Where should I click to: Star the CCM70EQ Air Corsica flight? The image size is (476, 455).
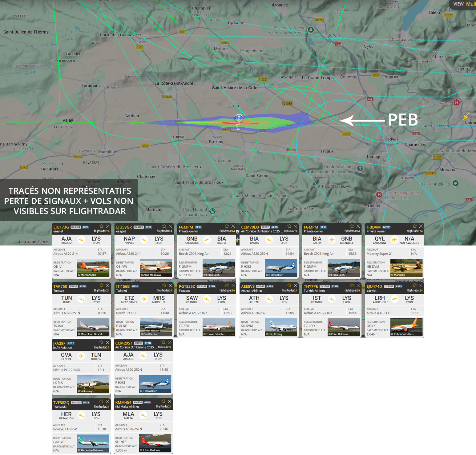click(x=289, y=226)
